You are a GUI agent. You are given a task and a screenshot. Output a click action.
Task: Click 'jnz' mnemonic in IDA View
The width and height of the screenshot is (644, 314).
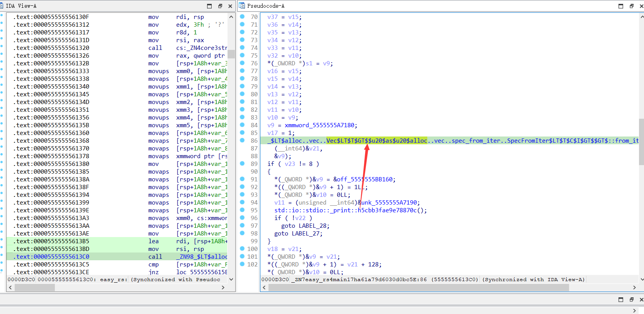(x=153, y=272)
